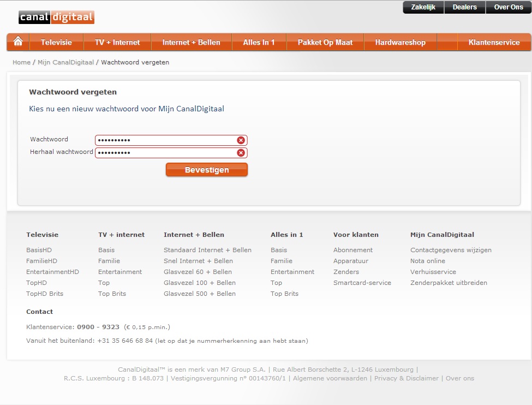The width and height of the screenshot is (532, 405).
Task: Open Entertainment under TV + internet
Action: pos(120,272)
